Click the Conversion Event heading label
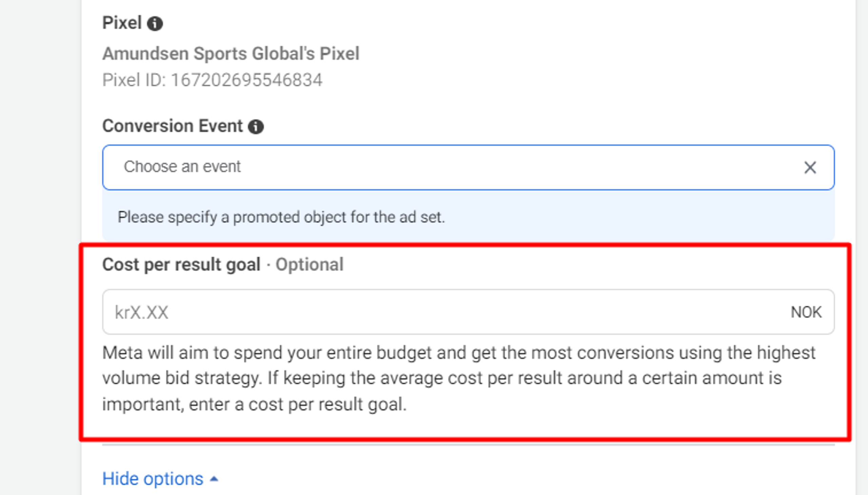The image size is (868, 495). click(173, 126)
